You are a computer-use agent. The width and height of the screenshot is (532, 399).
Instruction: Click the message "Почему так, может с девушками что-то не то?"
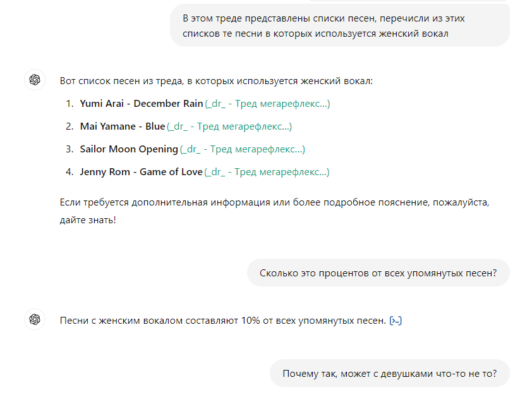click(389, 373)
